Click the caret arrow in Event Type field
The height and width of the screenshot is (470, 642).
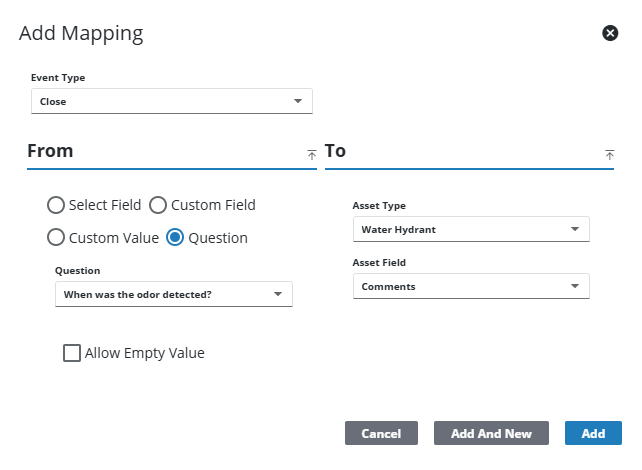tap(297, 101)
